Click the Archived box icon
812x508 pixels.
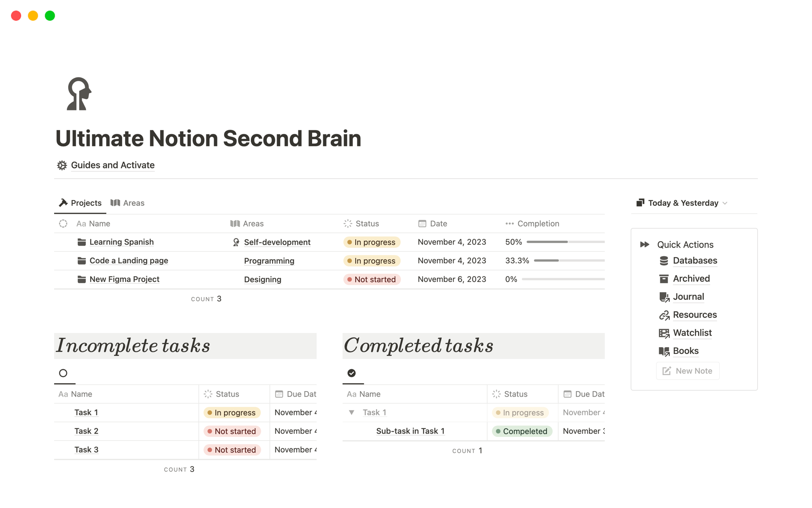tap(664, 279)
